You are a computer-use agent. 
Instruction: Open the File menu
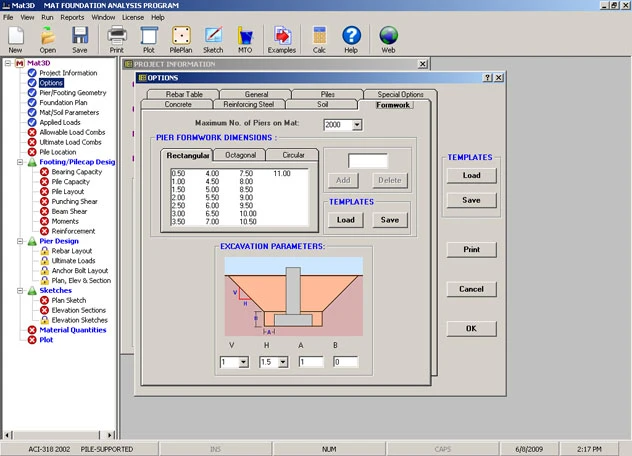(8, 17)
